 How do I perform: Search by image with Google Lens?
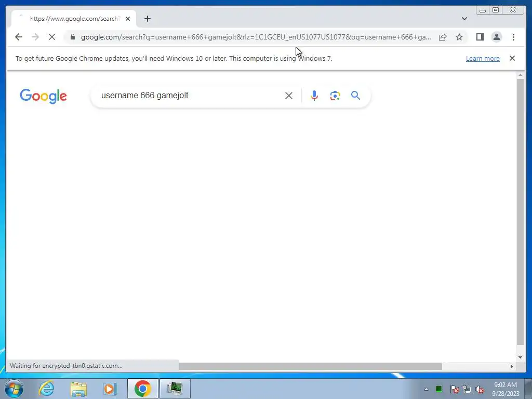335,96
